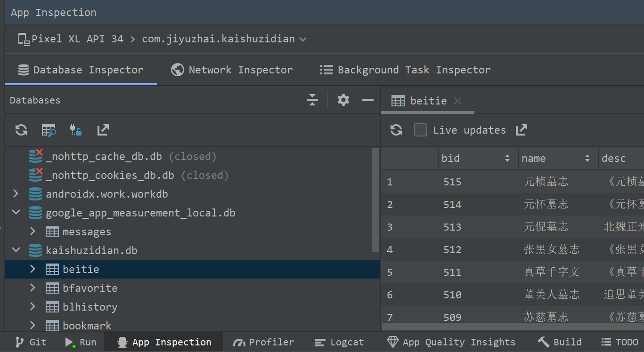Toggle keep database connections open icon
This screenshot has width=644, height=352.
[x=76, y=130]
